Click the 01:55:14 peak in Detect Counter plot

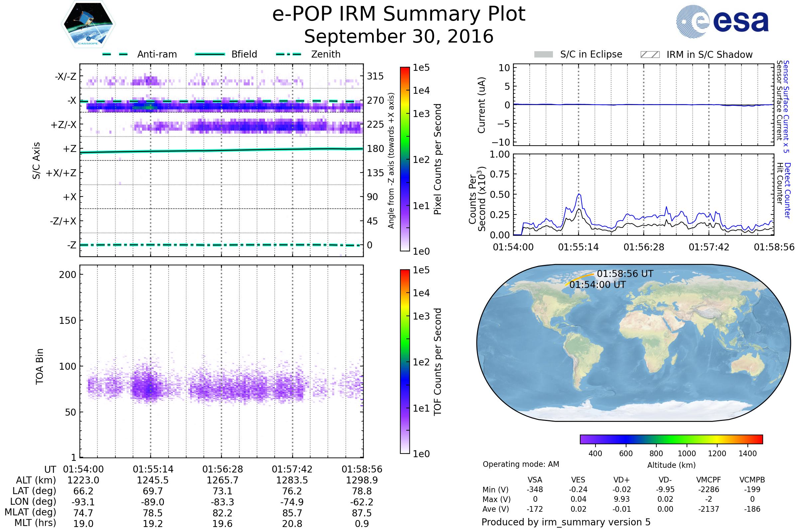click(x=579, y=195)
